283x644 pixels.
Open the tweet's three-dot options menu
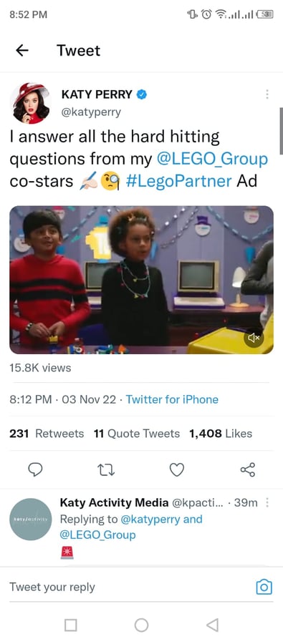click(267, 94)
